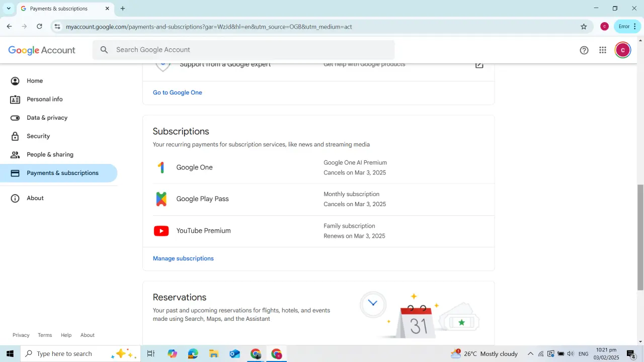644x362 pixels.
Task: Open Chrome profile icon in the toolbar
Action: [604, 27]
